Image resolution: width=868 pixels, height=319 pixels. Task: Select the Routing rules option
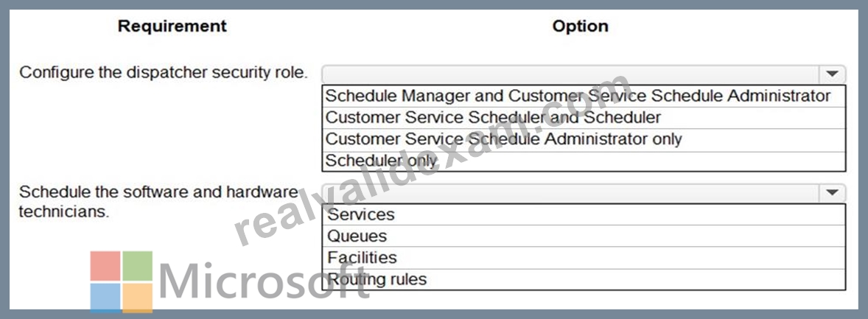point(584,279)
